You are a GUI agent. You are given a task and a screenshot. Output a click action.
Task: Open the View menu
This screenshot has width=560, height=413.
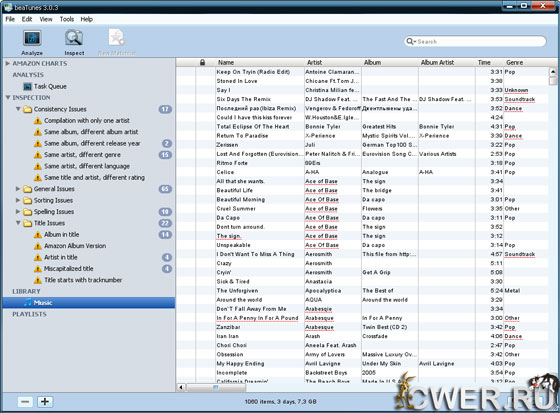(x=46, y=19)
